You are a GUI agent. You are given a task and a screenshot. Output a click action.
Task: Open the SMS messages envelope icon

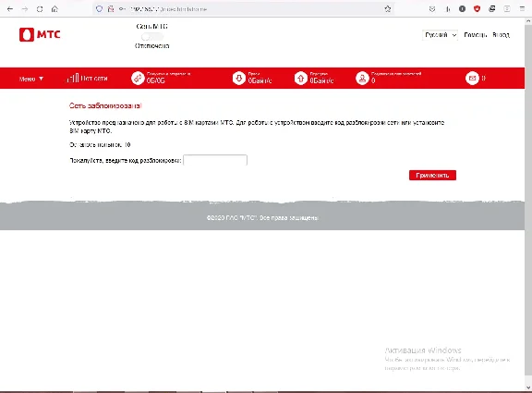[x=472, y=78]
